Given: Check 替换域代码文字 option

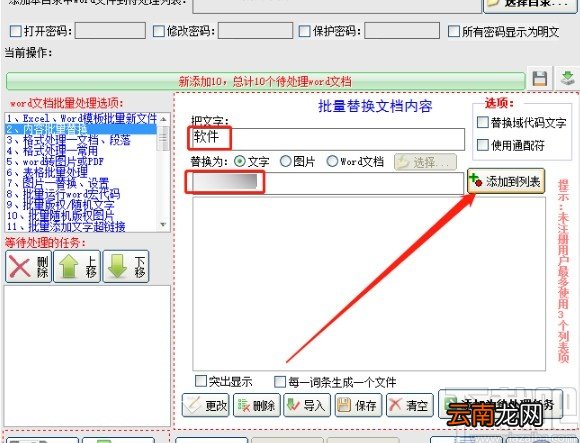Looking at the screenshot, I should coord(483,122).
